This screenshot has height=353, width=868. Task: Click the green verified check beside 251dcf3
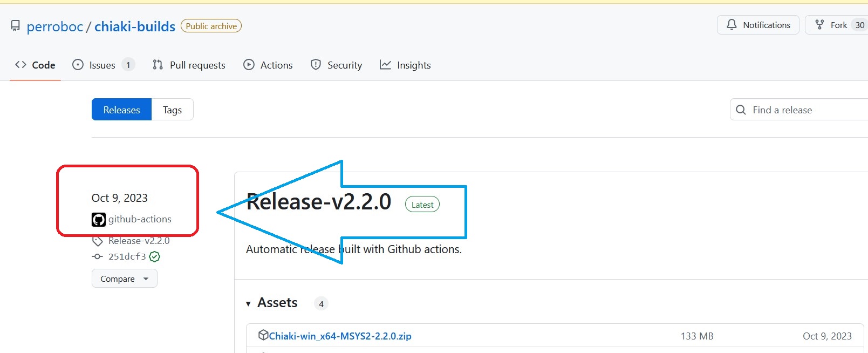pos(155,257)
